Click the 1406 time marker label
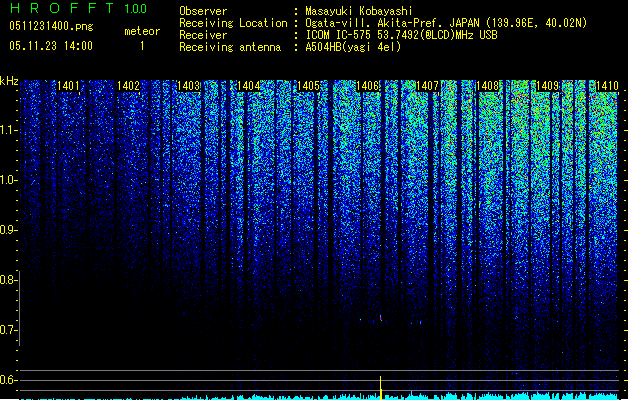 click(x=368, y=86)
